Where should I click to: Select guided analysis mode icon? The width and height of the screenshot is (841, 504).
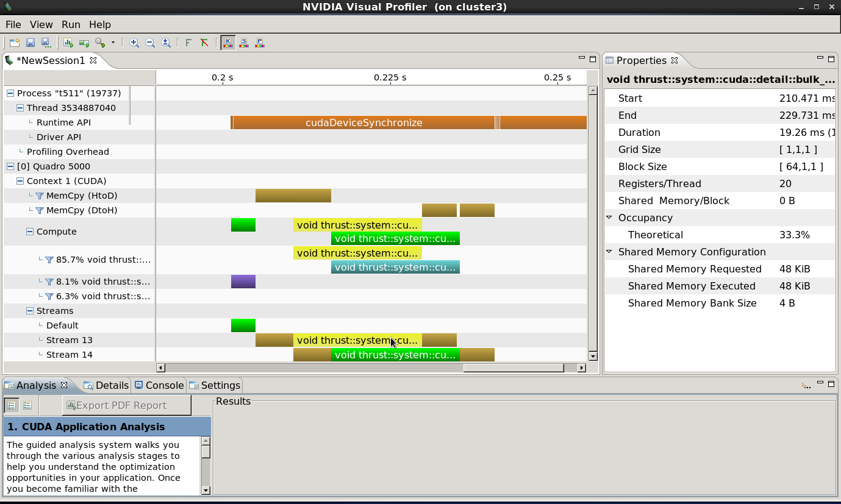tap(12, 405)
